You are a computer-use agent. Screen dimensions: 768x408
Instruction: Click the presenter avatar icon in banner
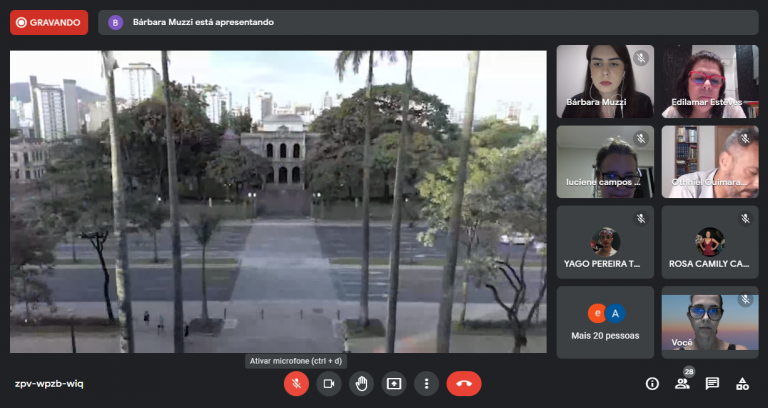coord(116,22)
